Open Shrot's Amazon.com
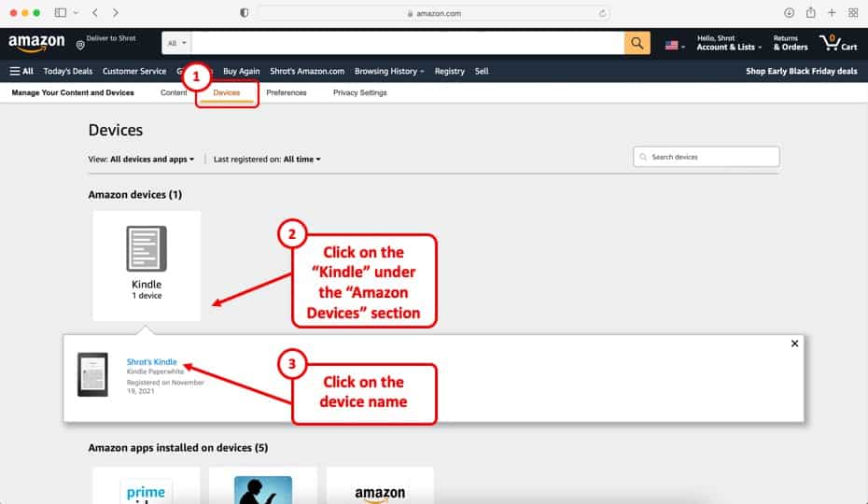The height and width of the screenshot is (504, 868). pos(307,71)
